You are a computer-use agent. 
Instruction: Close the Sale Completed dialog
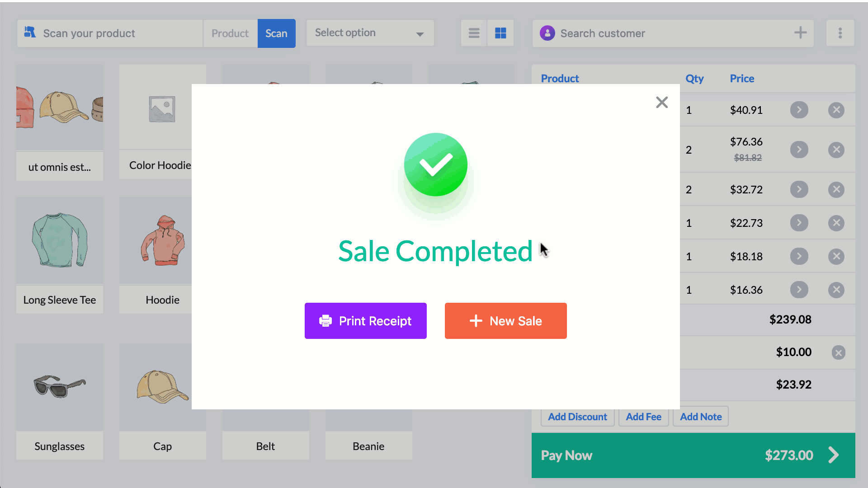coord(662,102)
